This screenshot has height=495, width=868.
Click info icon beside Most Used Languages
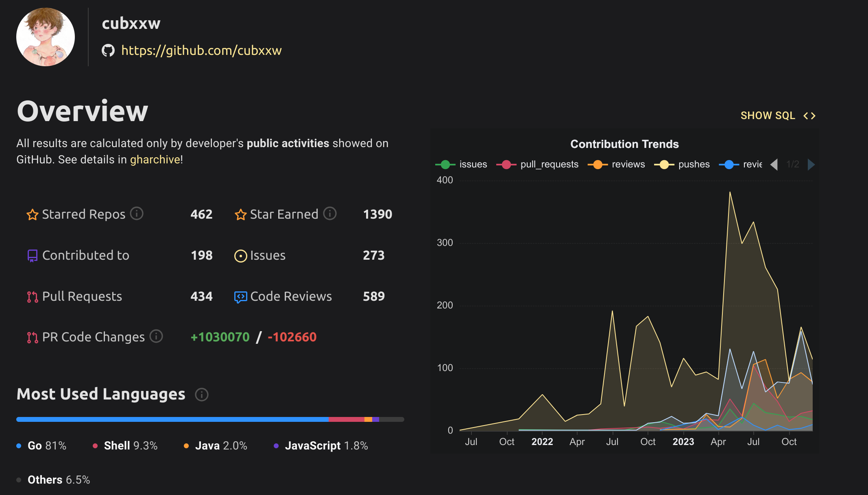(x=202, y=395)
